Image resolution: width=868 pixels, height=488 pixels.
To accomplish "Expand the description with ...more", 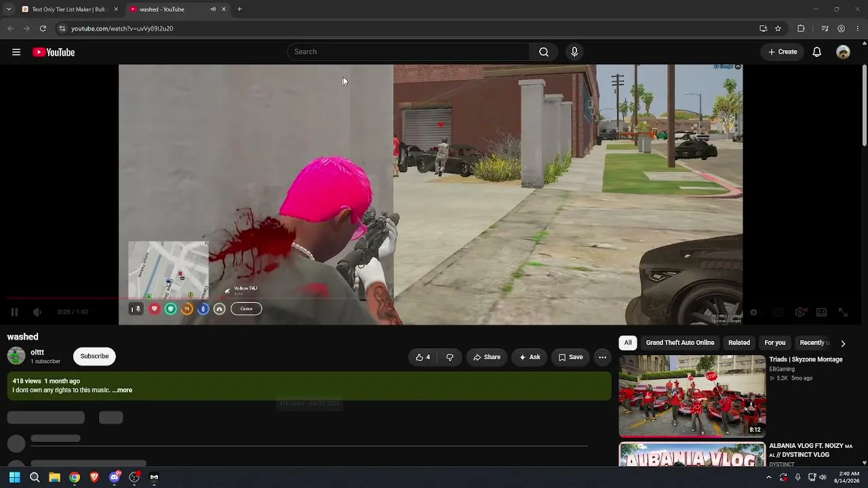I will click(x=122, y=390).
